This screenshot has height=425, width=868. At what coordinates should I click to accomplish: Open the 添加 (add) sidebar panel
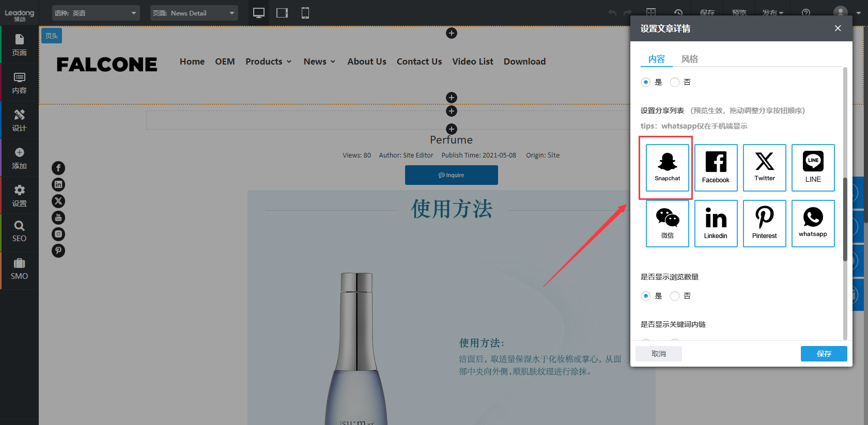pos(19,158)
